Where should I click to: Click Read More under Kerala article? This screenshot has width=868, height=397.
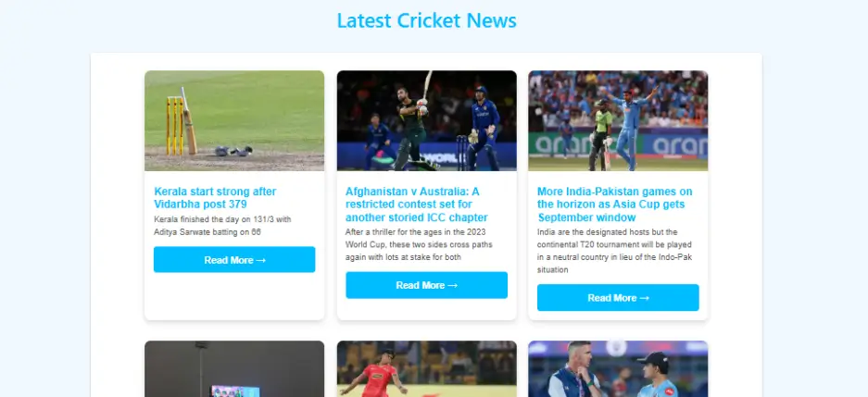click(234, 260)
